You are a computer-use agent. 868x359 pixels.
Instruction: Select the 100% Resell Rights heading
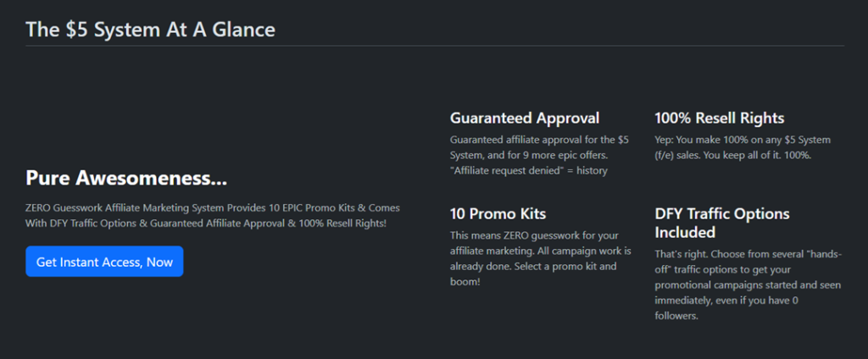click(x=719, y=119)
